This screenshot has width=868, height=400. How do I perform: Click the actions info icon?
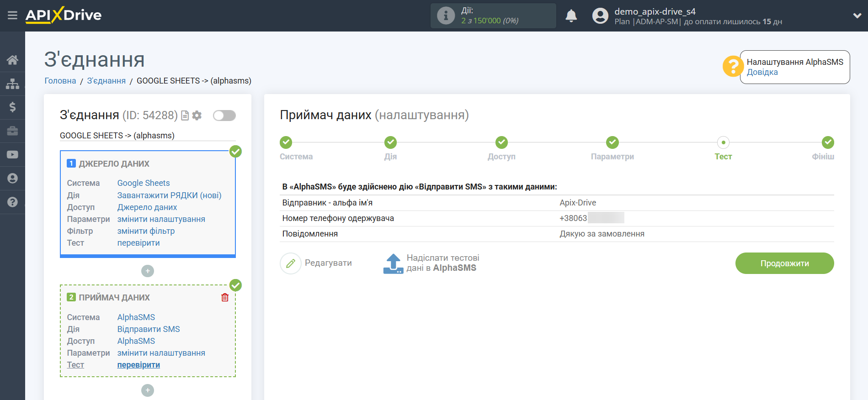(x=446, y=16)
